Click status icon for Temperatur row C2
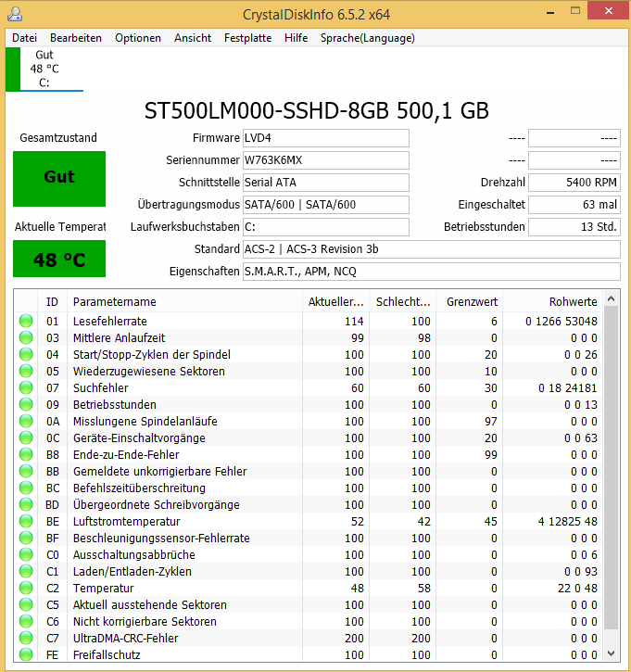Viewport: 631px width, 672px height. [x=26, y=589]
